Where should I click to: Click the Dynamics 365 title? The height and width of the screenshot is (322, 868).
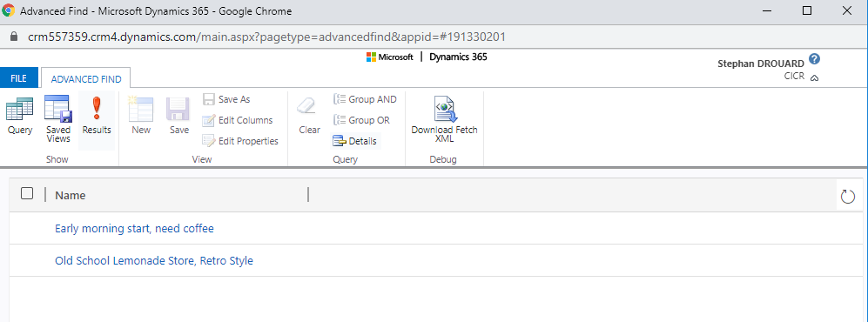pos(458,57)
